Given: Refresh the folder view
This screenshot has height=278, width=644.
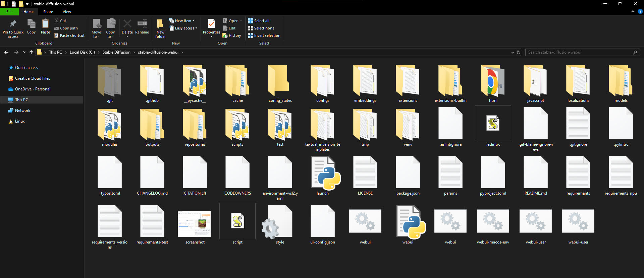Looking at the screenshot, I should point(519,53).
